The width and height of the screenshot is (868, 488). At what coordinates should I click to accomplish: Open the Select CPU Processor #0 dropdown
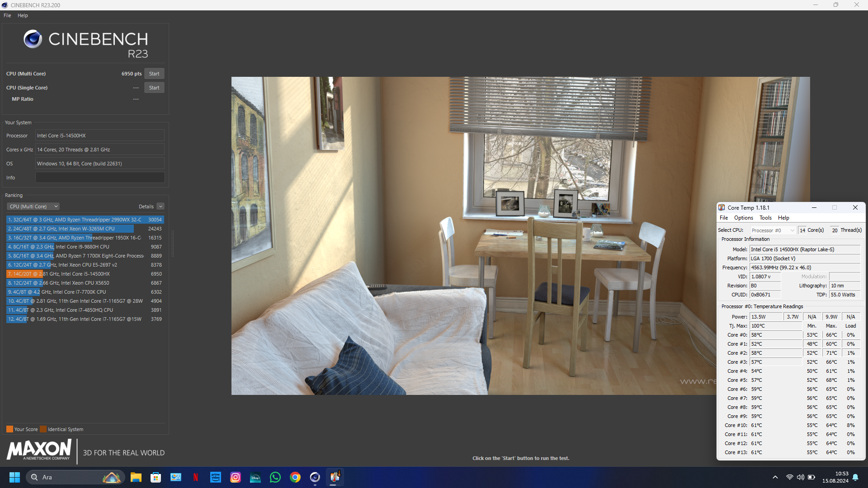tap(773, 230)
